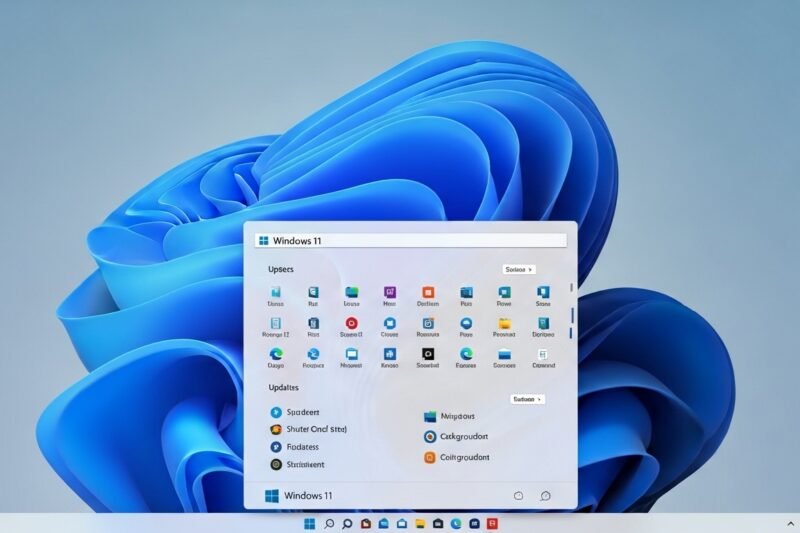This screenshot has height=533, width=800.
Task: Click the Windows logo beside the search bar
Action: [x=264, y=241]
